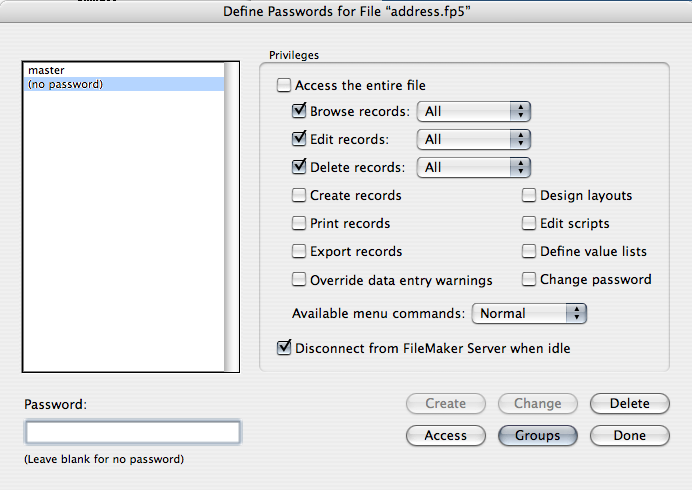
Task: Uncheck the Browse records checkbox
Action: [299, 111]
